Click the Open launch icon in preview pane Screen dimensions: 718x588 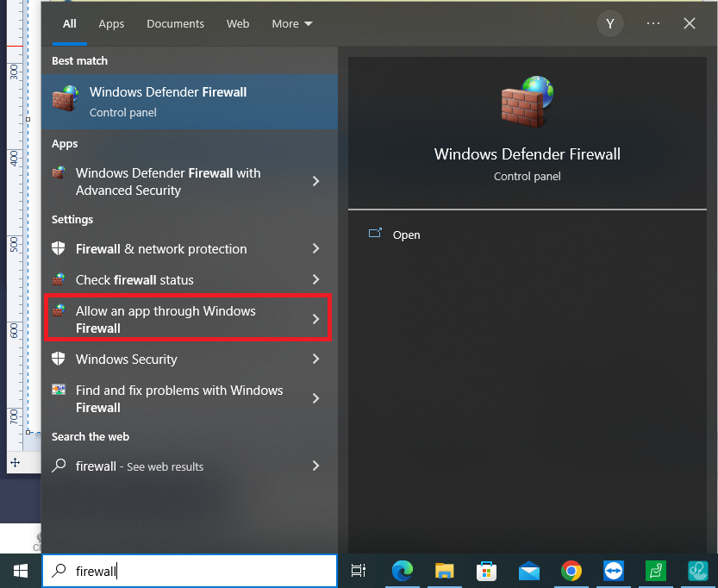click(375, 234)
